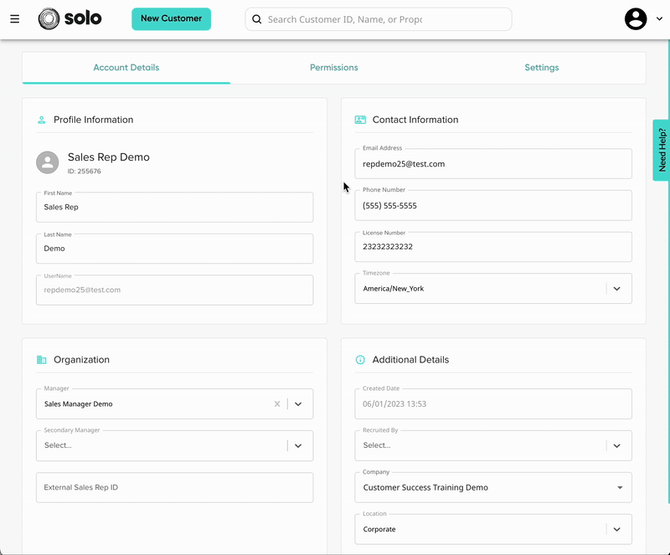The image size is (670, 555).
Task: Expand the Secondary Manager dropdown
Action: click(x=298, y=446)
